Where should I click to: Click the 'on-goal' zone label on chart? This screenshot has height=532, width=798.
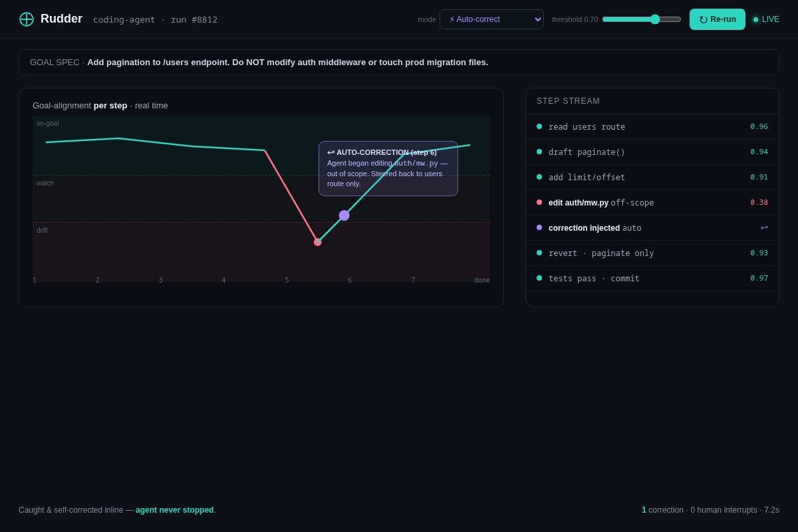tap(48, 124)
